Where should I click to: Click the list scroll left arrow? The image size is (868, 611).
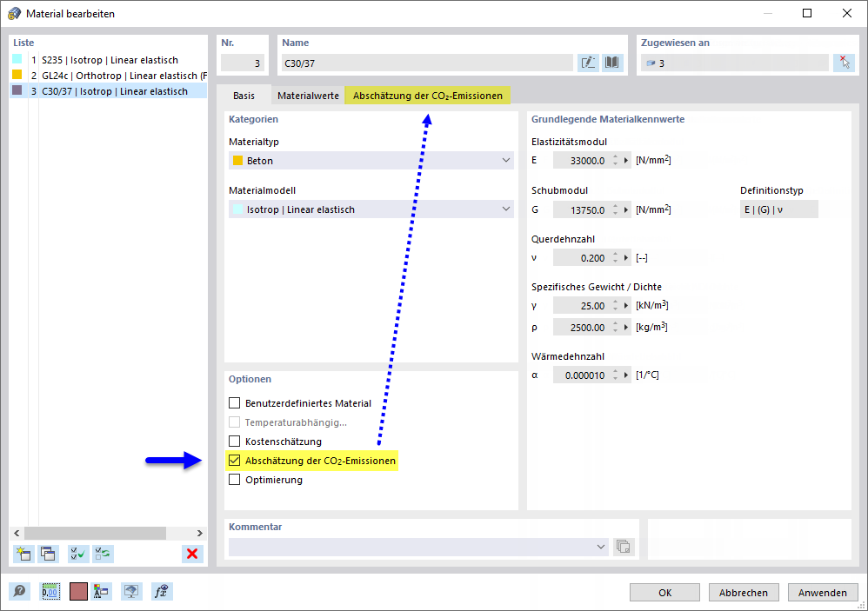pyautogui.click(x=17, y=533)
